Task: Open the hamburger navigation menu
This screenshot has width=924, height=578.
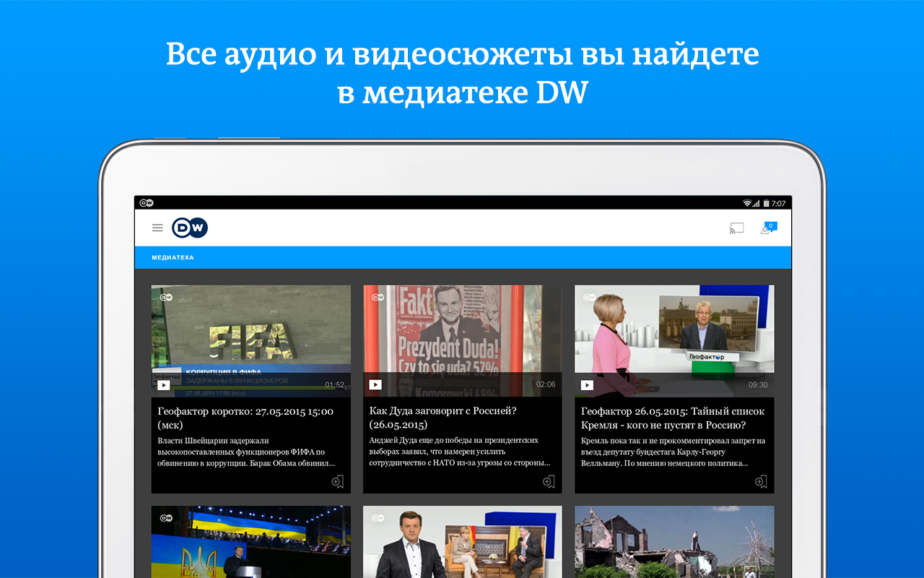Action: [x=157, y=228]
